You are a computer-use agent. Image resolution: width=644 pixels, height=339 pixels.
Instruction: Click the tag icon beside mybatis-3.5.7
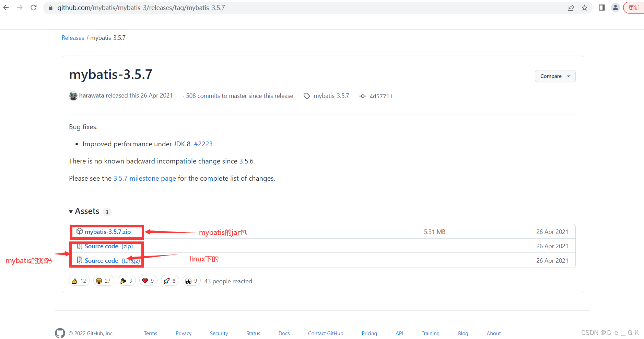point(307,96)
